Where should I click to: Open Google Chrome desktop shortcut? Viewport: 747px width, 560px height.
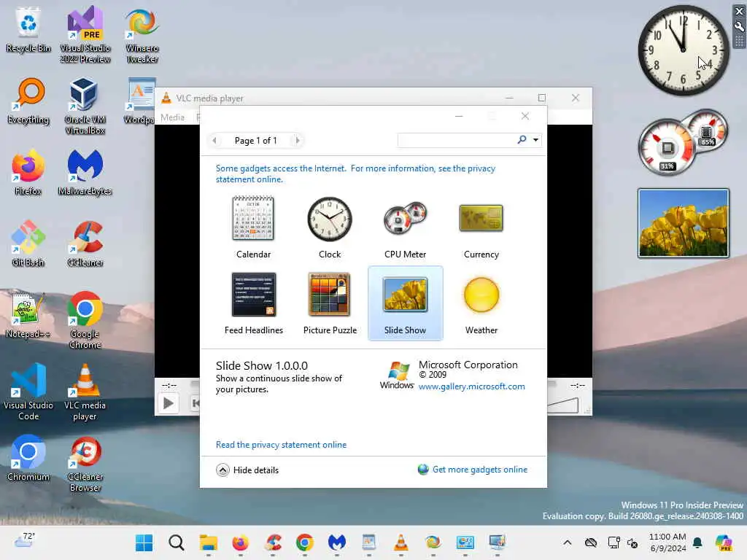(x=85, y=320)
